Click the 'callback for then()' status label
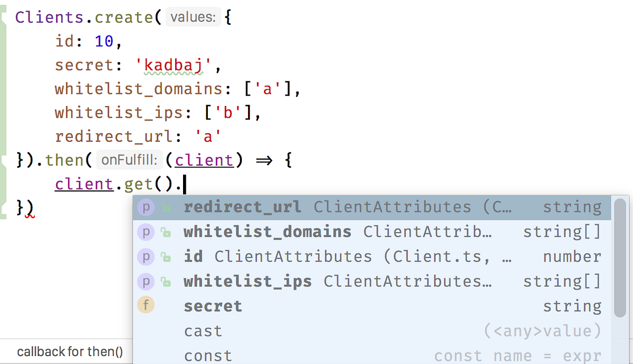This screenshot has width=633, height=364. coord(70,351)
